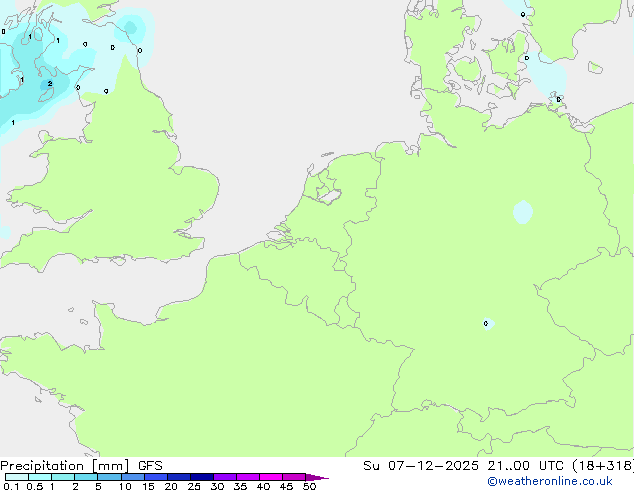The height and width of the screenshot is (490, 634).
Task: Click the '35' legend scale label
Action: click(x=240, y=486)
